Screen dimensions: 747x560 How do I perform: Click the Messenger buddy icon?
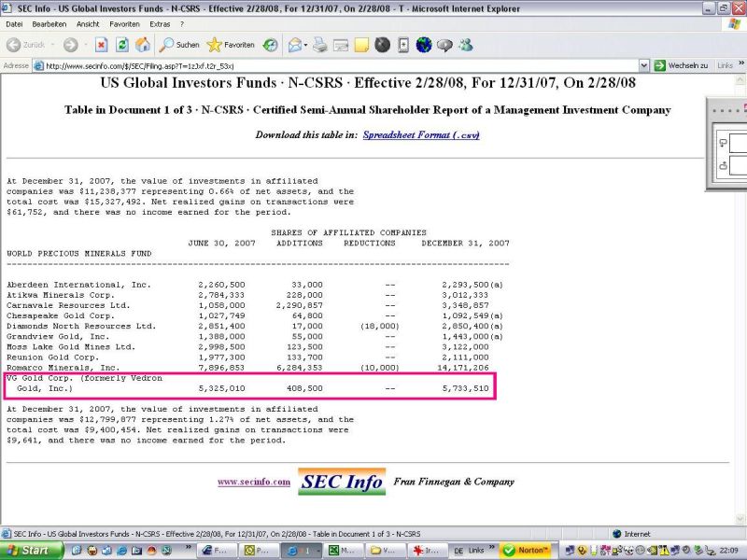coord(465,45)
